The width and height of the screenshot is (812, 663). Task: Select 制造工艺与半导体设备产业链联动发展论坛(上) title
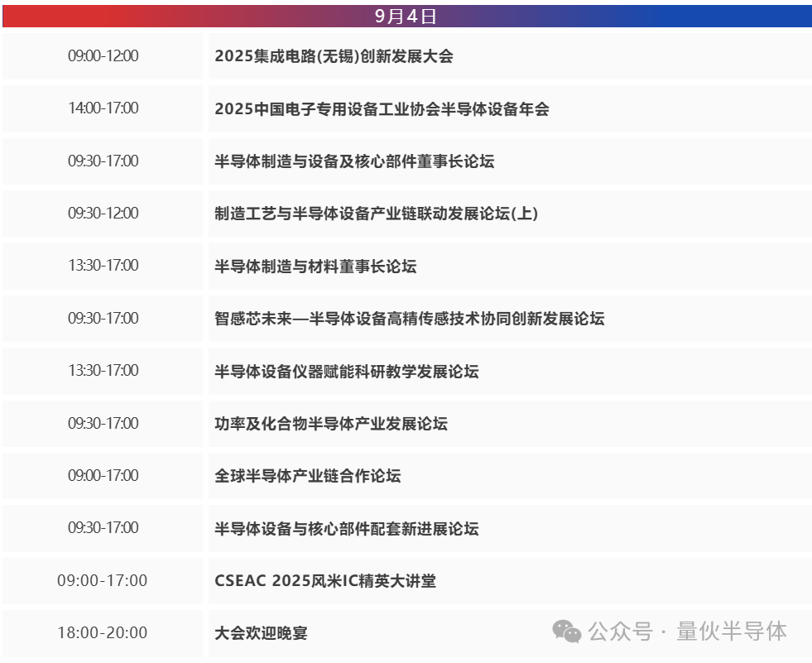[377, 214]
